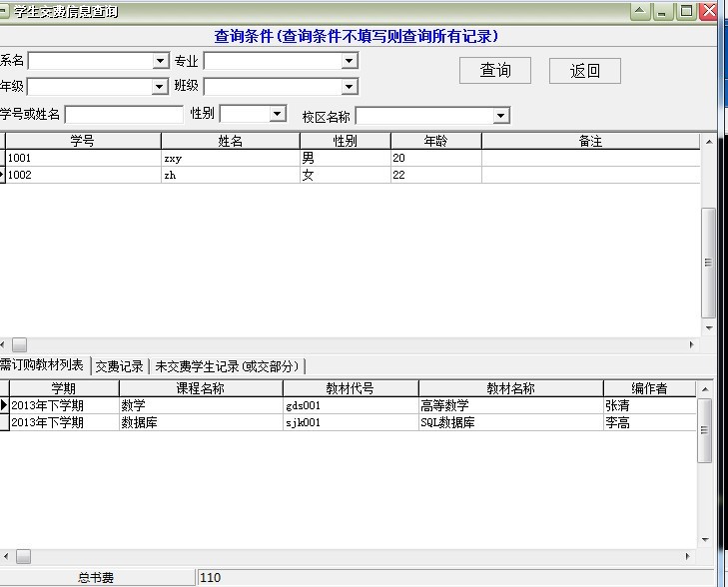Select textbook code gds001
The height and width of the screenshot is (587, 728).
pos(351,405)
